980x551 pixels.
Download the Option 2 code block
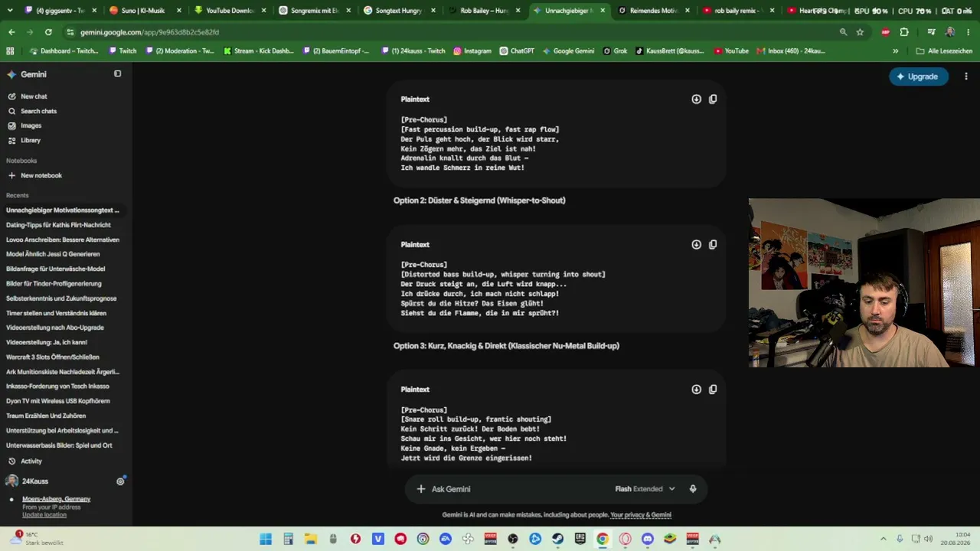[696, 244]
